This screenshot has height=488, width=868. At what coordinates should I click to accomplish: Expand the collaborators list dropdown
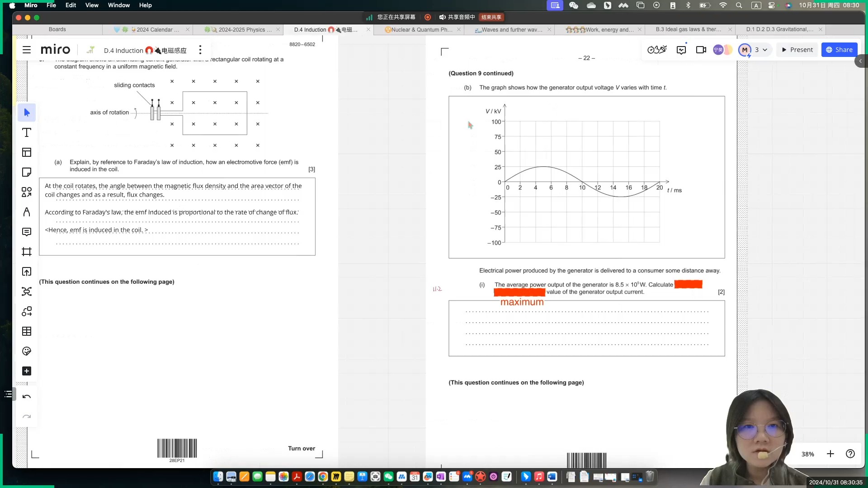765,50
